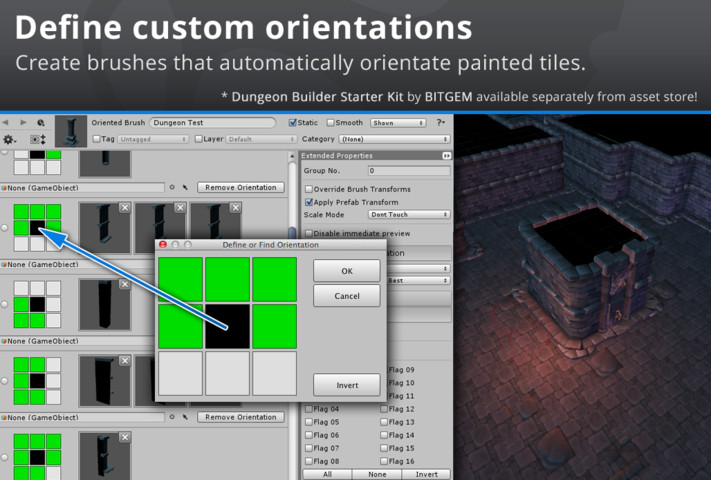Toggle the Static checkbox

coord(292,122)
